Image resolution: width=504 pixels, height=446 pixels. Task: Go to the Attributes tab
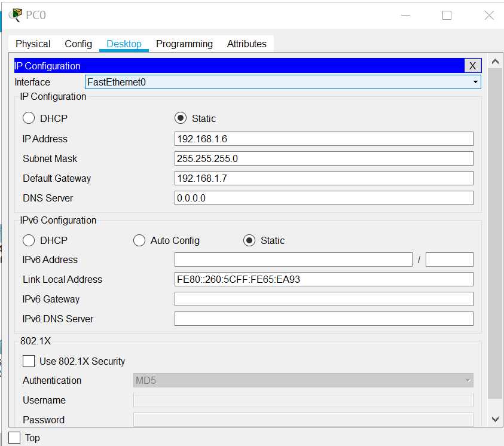coord(246,44)
